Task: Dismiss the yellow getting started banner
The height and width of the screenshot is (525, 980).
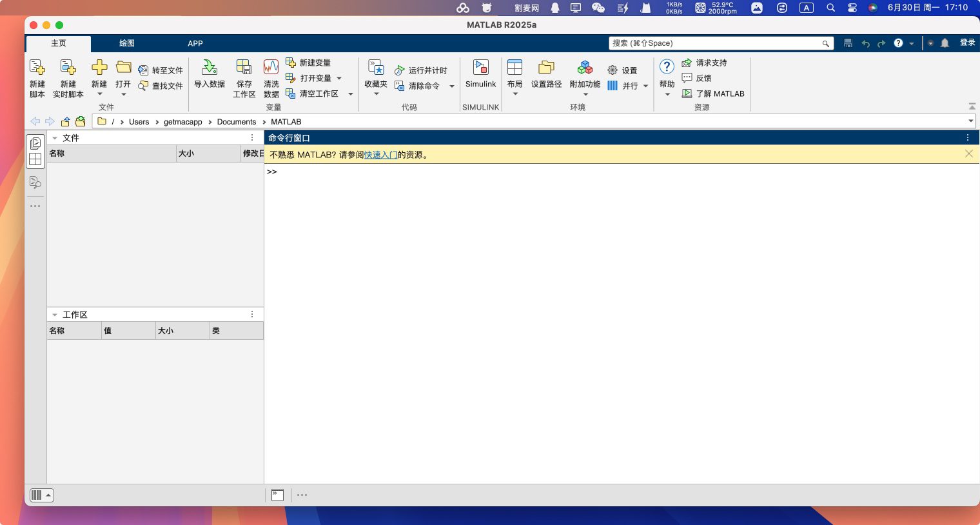Action: click(968, 154)
